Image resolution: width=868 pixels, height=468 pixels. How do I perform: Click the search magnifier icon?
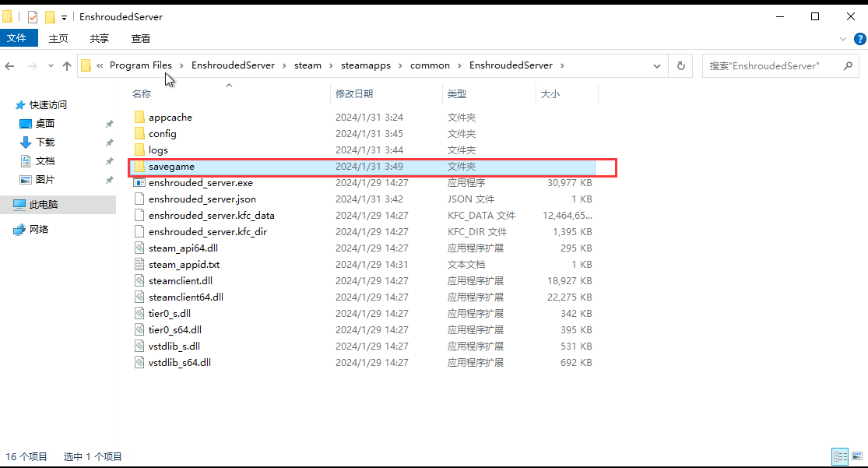848,66
